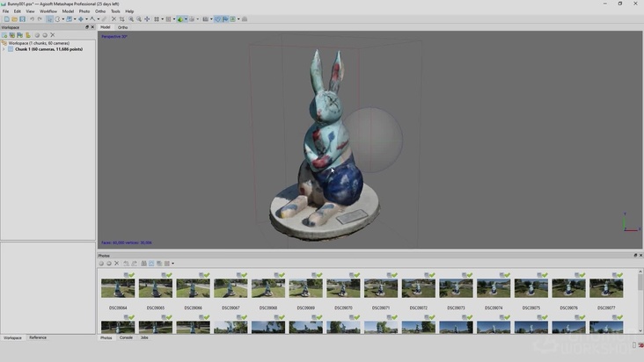Image resolution: width=644 pixels, height=362 pixels.
Task: Switch to the Ortho view tab
Action: [123, 27]
